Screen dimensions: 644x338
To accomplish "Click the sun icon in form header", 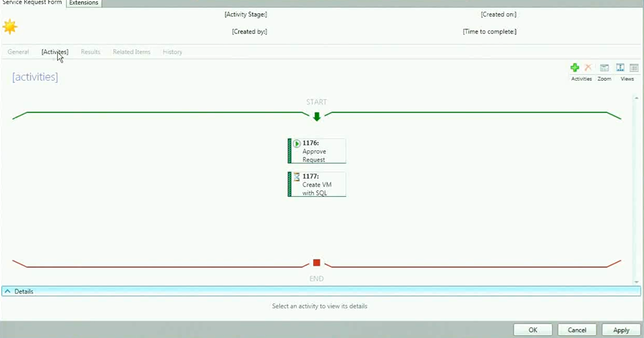I will point(10,27).
